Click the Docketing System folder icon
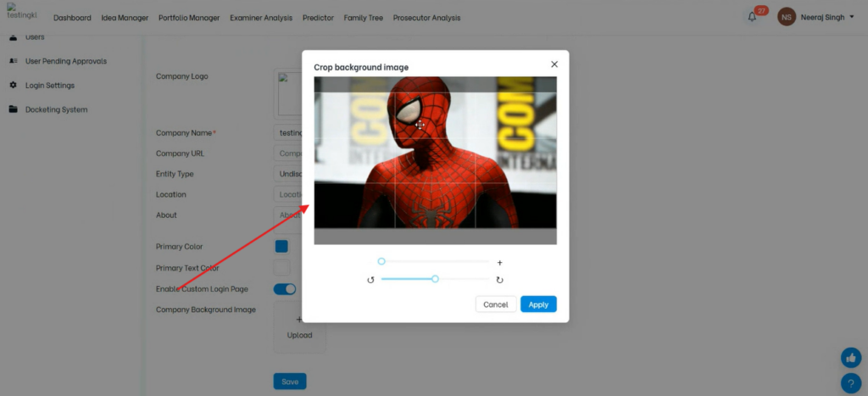Image resolution: width=868 pixels, height=396 pixels. point(14,109)
